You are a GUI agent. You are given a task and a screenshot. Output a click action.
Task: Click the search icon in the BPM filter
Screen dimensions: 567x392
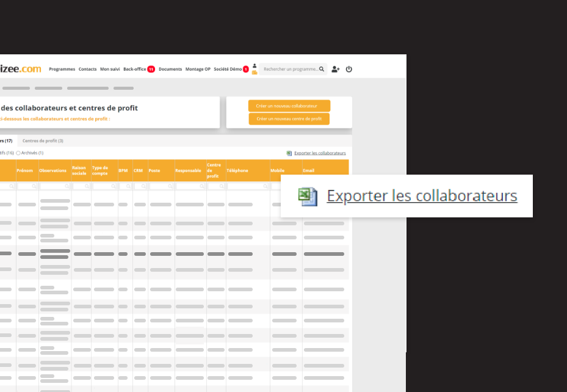pyautogui.click(x=128, y=186)
